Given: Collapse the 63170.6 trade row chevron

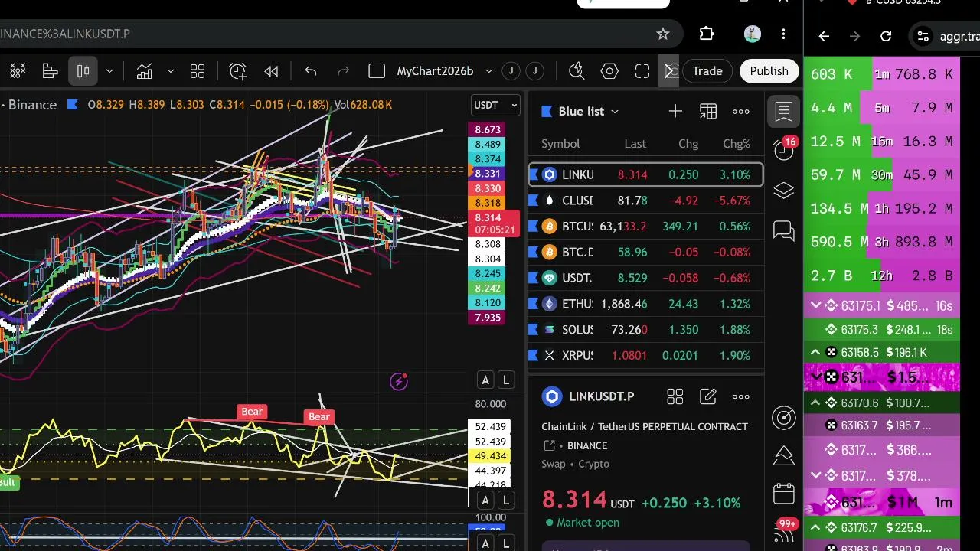Looking at the screenshot, I should click(815, 403).
